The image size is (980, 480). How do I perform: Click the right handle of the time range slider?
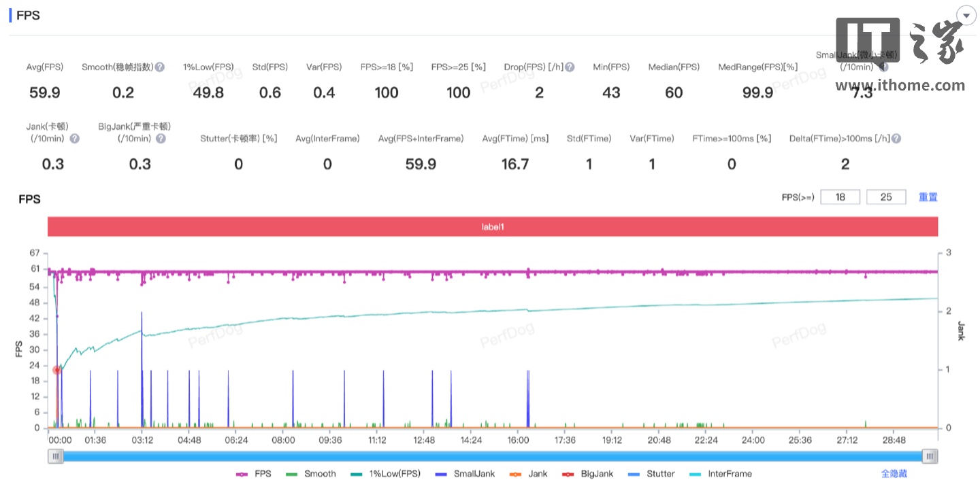930,456
